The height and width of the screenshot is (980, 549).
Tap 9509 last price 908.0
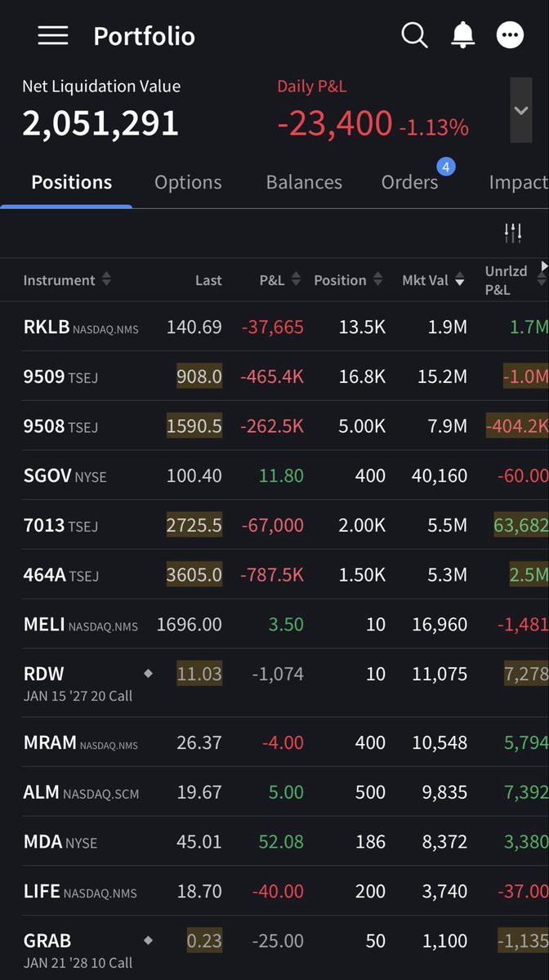[x=199, y=376]
